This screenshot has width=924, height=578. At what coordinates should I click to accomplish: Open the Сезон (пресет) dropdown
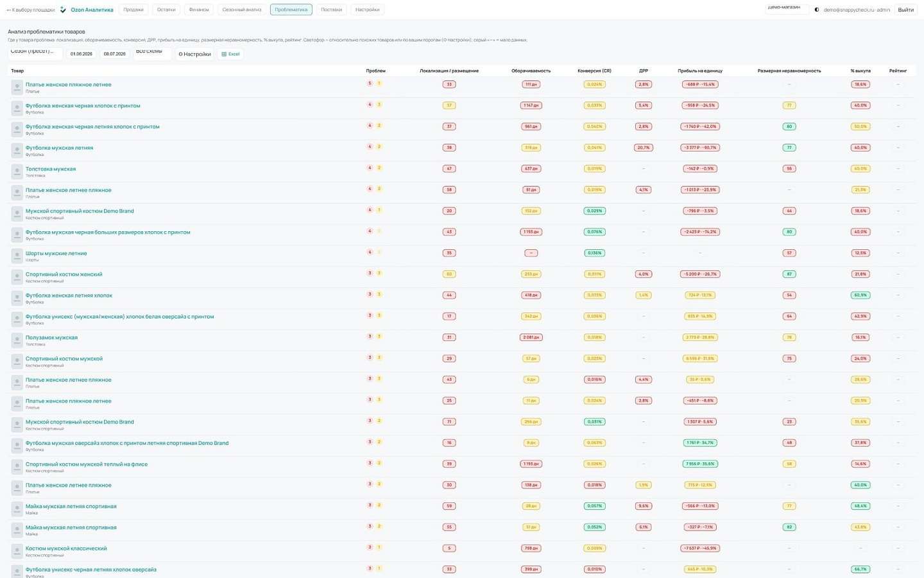[35, 53]
